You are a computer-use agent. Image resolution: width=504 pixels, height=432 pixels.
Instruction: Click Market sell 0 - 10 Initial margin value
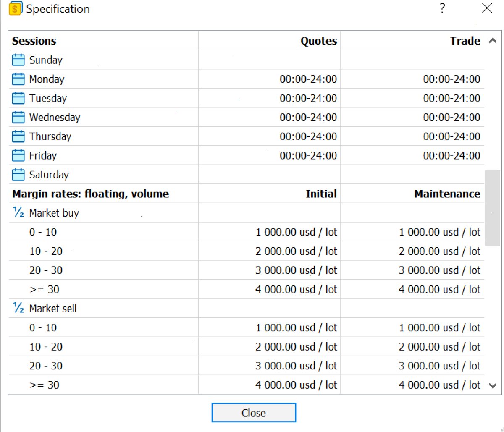[297, 327]
